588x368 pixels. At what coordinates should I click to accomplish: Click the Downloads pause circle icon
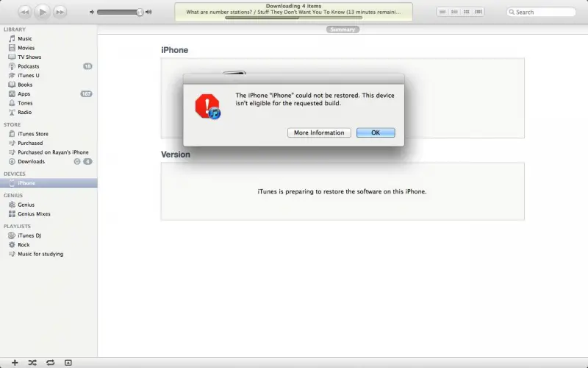click(77, 161)
